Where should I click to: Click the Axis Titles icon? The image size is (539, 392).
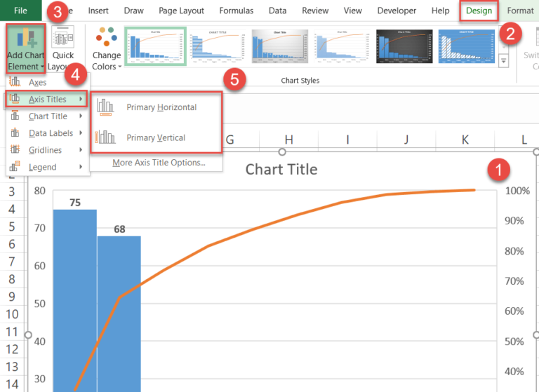[x=15, y=99]
